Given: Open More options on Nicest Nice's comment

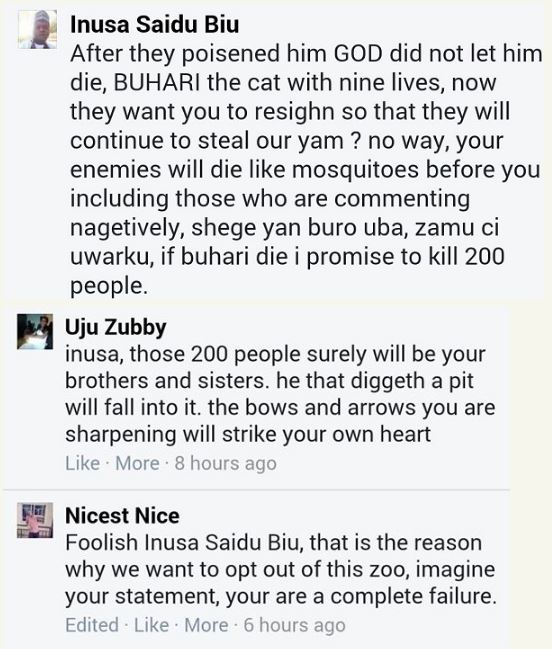Looking at the screenshot, I should [206, 625].
